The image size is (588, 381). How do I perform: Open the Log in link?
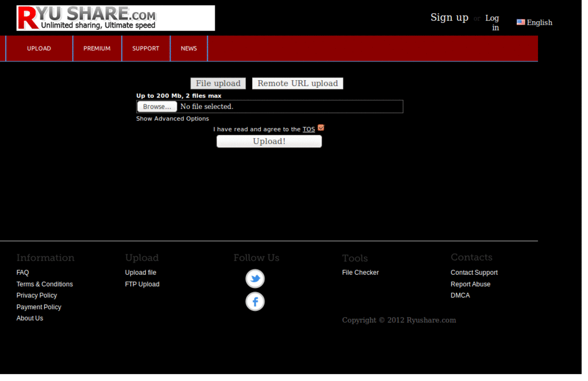pos(493,23)
